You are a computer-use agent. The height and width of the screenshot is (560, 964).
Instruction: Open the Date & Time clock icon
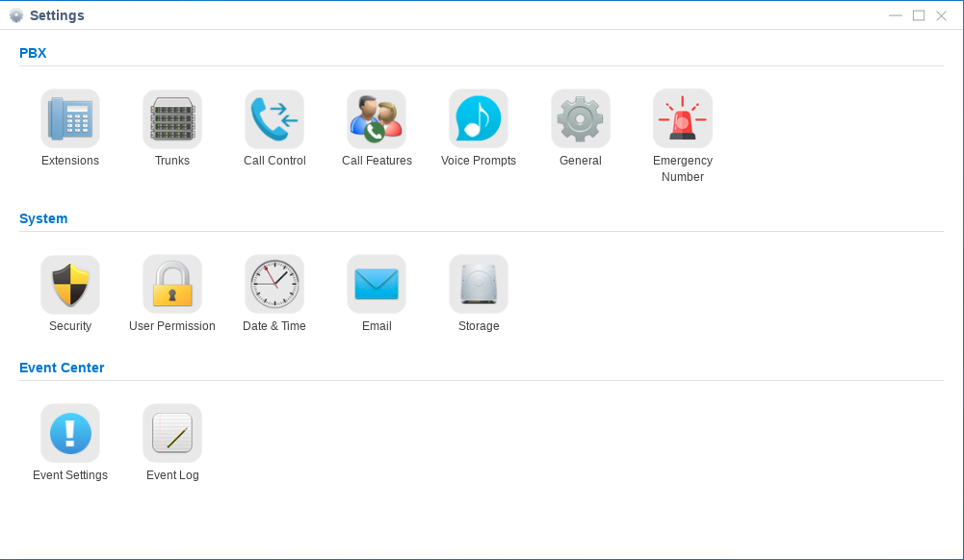[274, 284]
